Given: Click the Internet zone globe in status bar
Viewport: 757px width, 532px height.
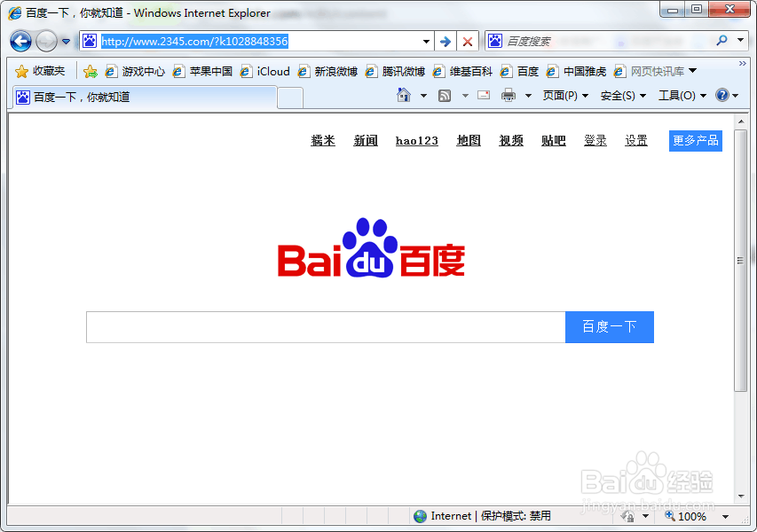Looking at the screenshot, I should (x=420, y=516).
